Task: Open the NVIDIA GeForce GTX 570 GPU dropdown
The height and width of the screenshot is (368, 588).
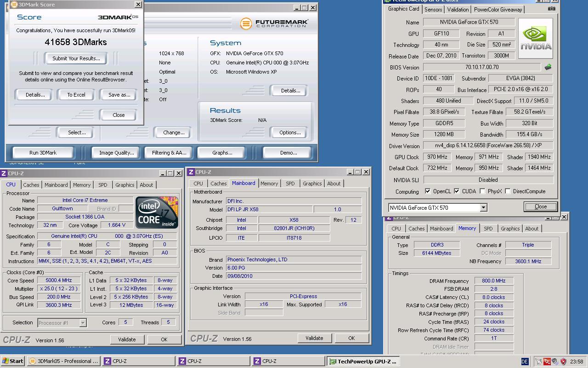Action: [483, 207]
